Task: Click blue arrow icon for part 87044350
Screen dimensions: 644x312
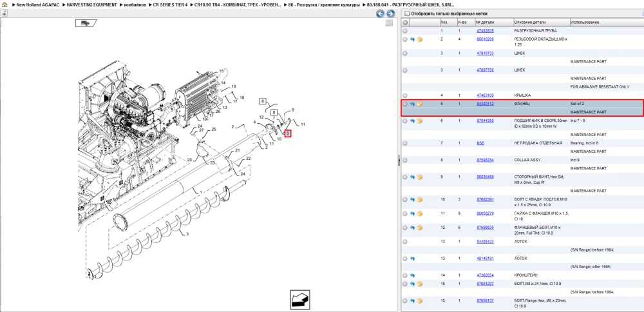Action: (x=412, y=121)
